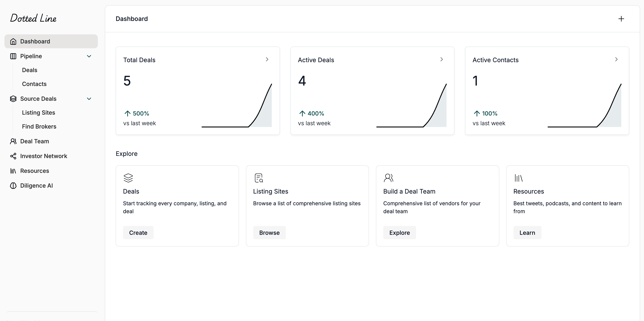
Task: Open Total Deals details via arrow chevron
Action: [x=267, y=60]
